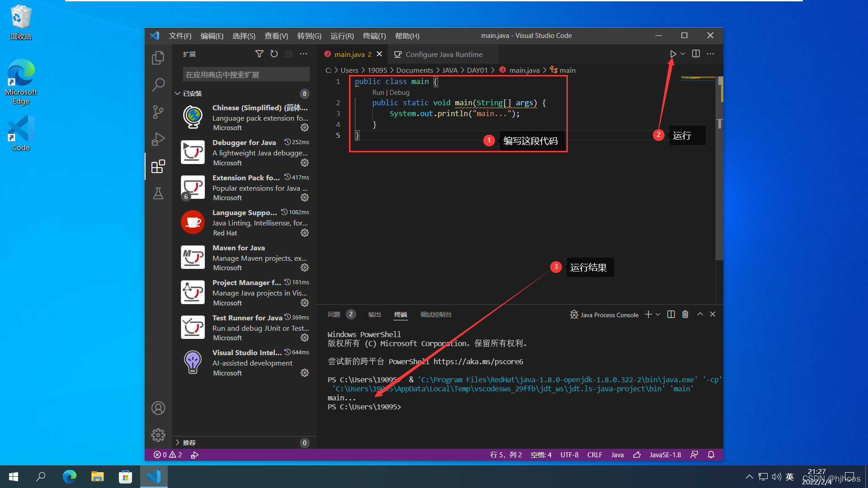Open the Manage gear in activity bar
Screen dimensions: 868x488
(x=158, y=435)
